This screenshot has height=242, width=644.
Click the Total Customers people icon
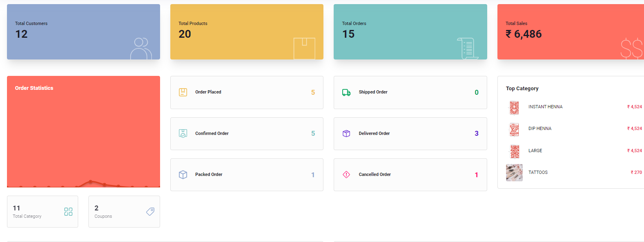tap(141, 48)
